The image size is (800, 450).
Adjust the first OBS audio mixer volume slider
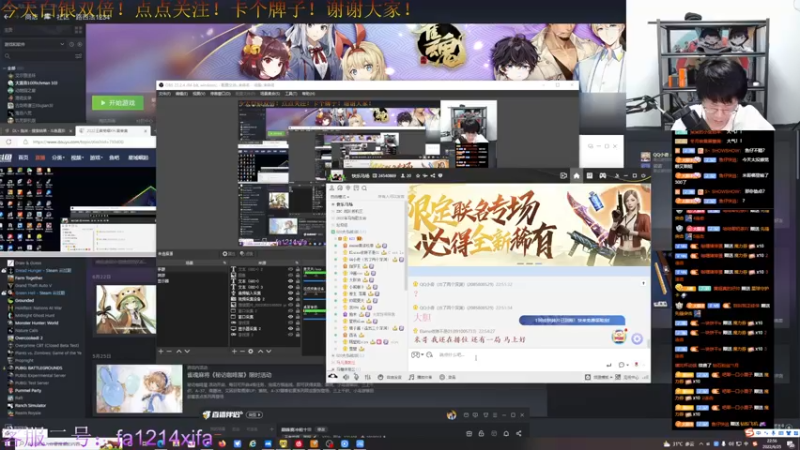pos(314,279)
